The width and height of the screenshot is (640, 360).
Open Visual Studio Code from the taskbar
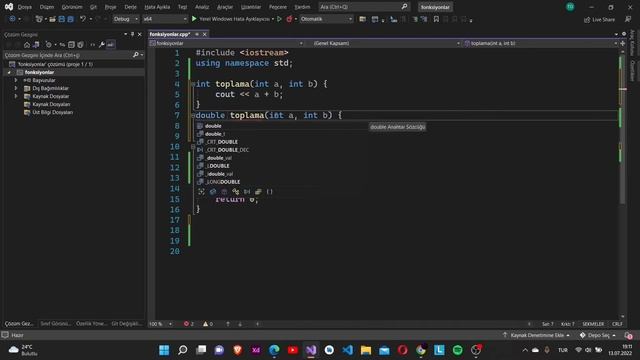(347, 350)
